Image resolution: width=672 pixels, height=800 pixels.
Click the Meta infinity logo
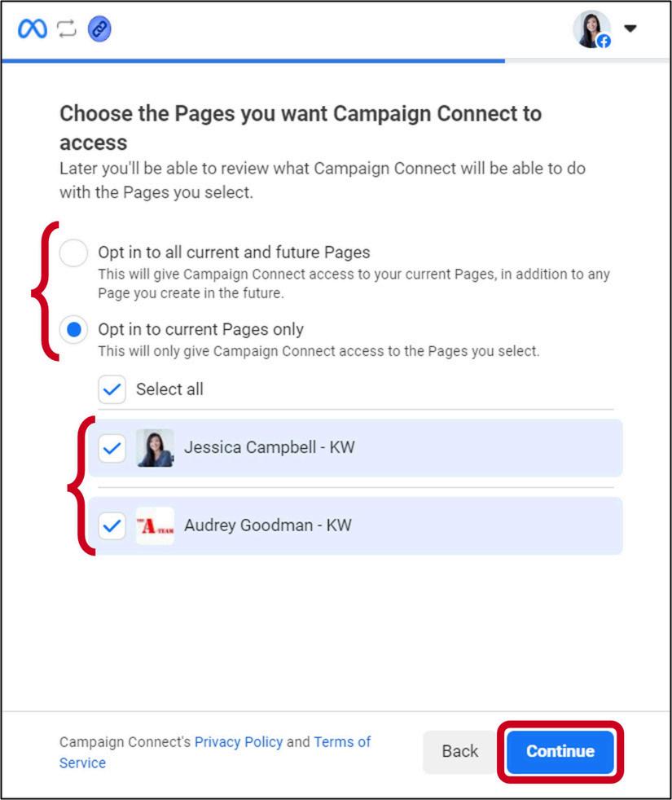coord(33,29)
